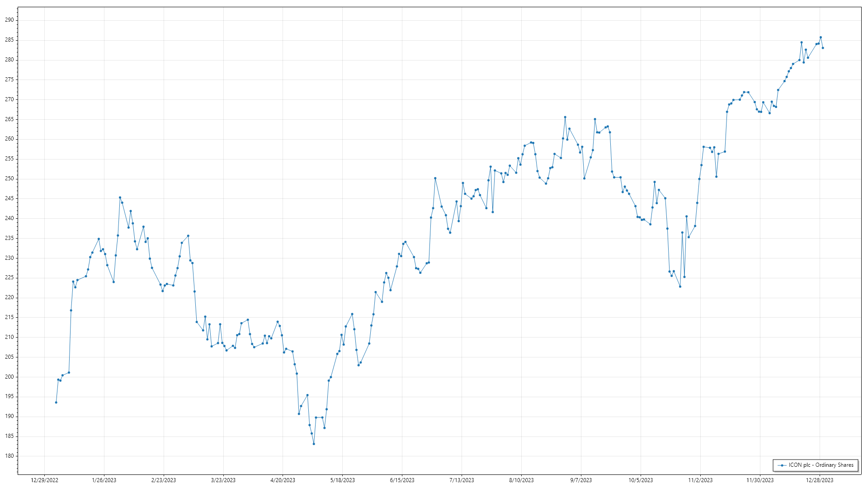Click the 12/28/2023 x-axis date label
Viewport: 868px width, 488px height.
[x=820, y=480]
